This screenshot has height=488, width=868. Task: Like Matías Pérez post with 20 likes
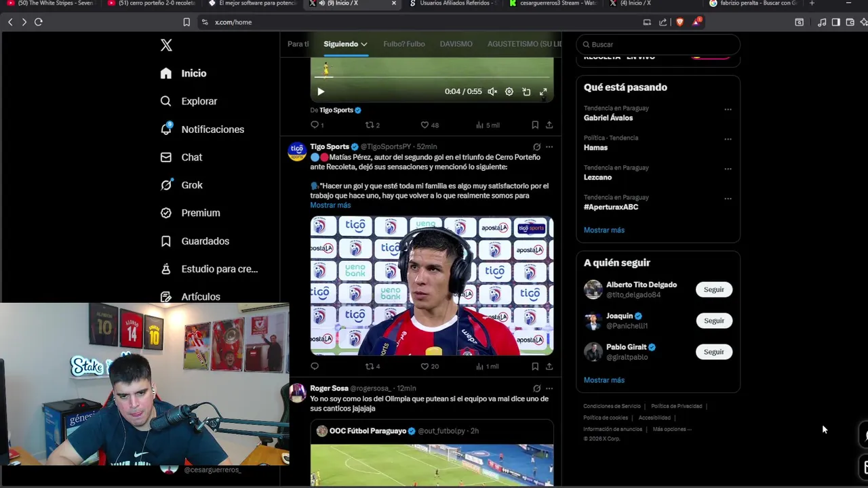click(x=429, y=366)
